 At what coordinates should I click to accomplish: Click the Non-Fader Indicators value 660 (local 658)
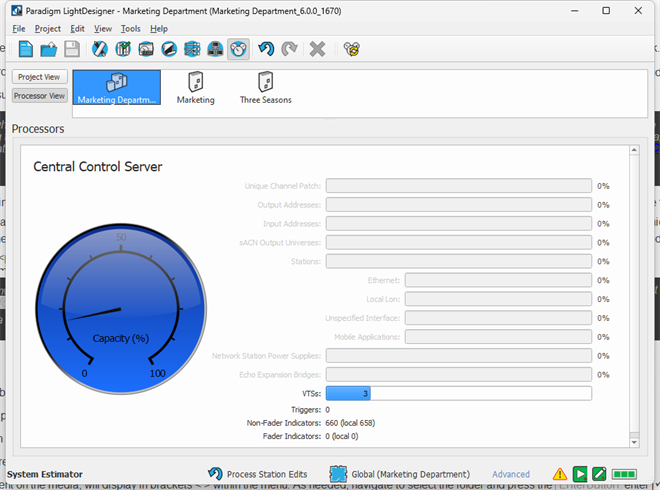pyautogui.click(x=350, y=423)
